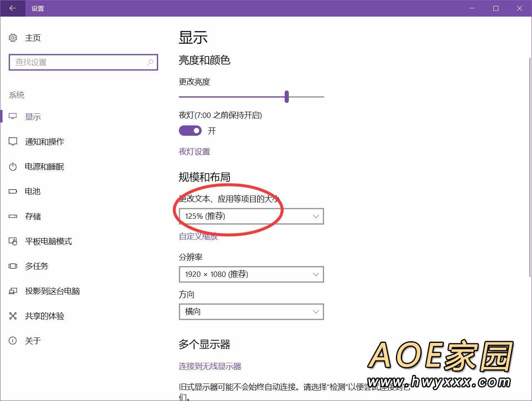
Task: Click the 更改亮度 brightness slider handle
Action: tap(287, 97)
